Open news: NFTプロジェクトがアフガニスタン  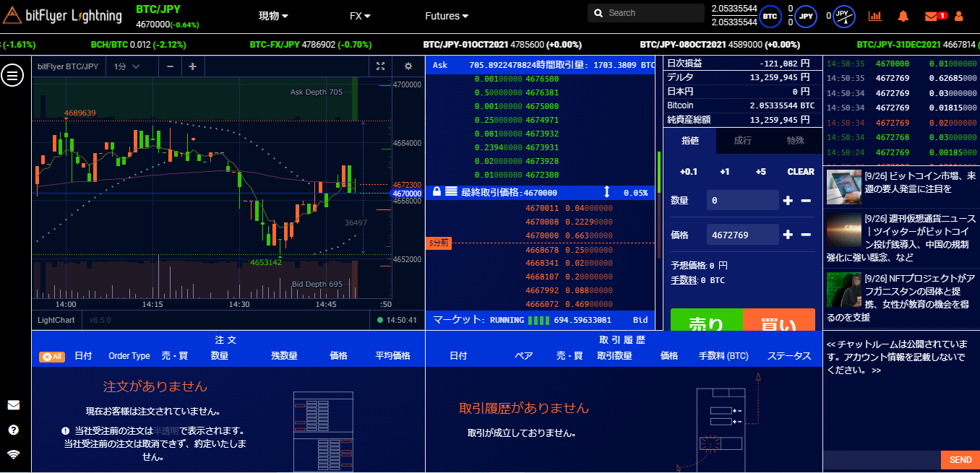tap(902, 298)
